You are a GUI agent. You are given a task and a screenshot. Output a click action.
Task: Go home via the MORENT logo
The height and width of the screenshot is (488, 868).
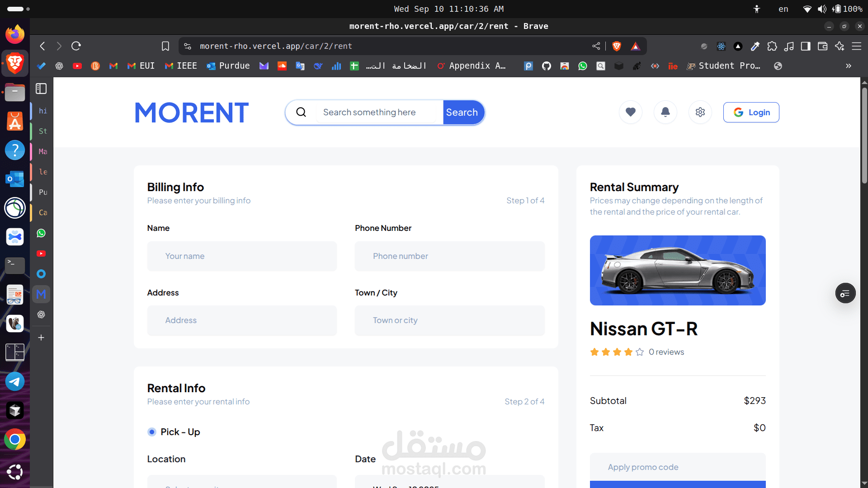pyautogui.click(x=192, y=113)
